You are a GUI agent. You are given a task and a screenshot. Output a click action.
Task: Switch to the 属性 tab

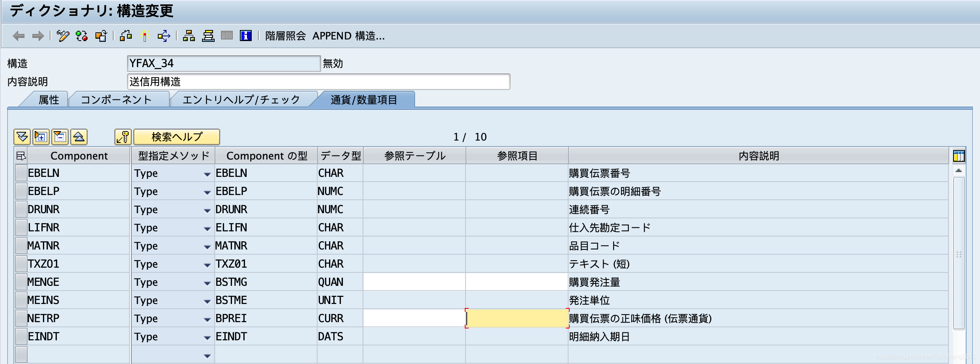[49, 99]
